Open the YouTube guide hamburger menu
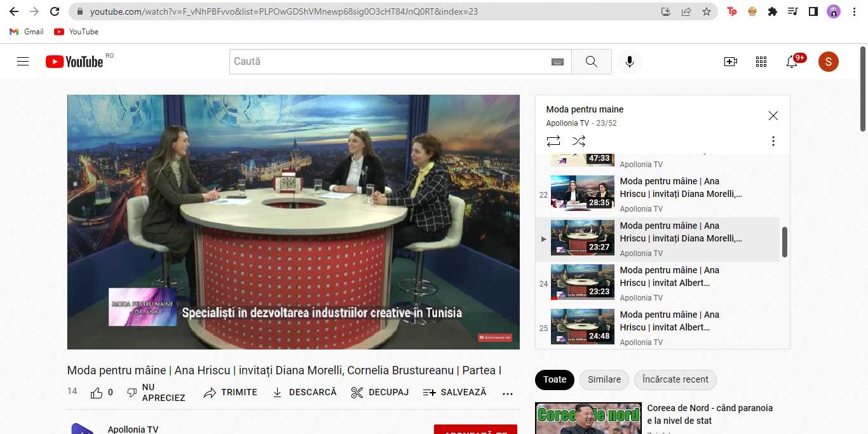The height and width of the screenshot is (434, 868). (x=23, y=62)
